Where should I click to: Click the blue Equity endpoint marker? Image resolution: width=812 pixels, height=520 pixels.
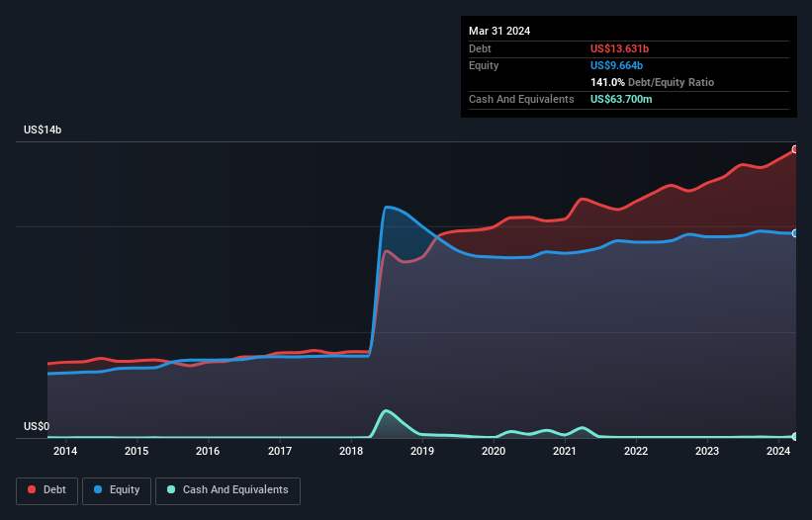point(795,233)
